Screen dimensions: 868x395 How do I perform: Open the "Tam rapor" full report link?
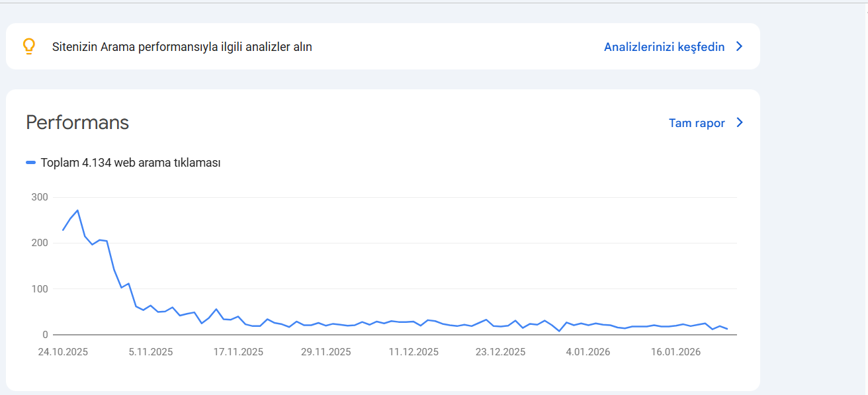point(697,123)
